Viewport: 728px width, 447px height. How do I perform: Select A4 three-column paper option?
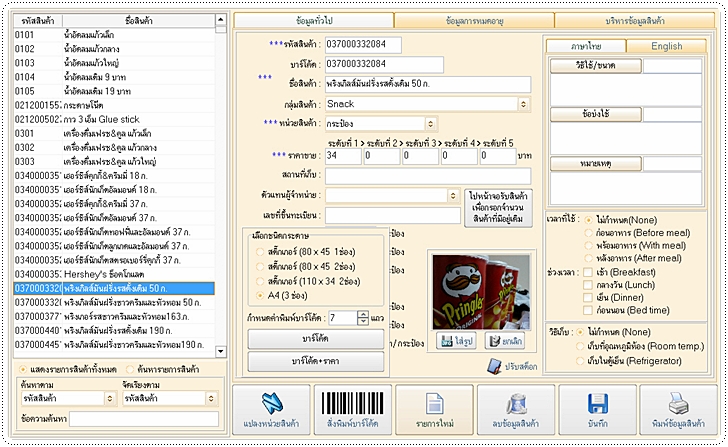click(260, 295)
